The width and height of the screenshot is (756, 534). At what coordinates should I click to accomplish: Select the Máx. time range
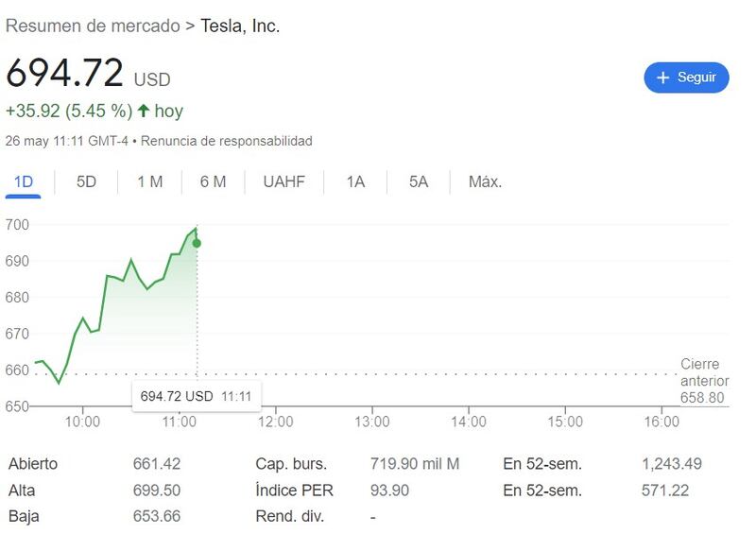point(485,181)
